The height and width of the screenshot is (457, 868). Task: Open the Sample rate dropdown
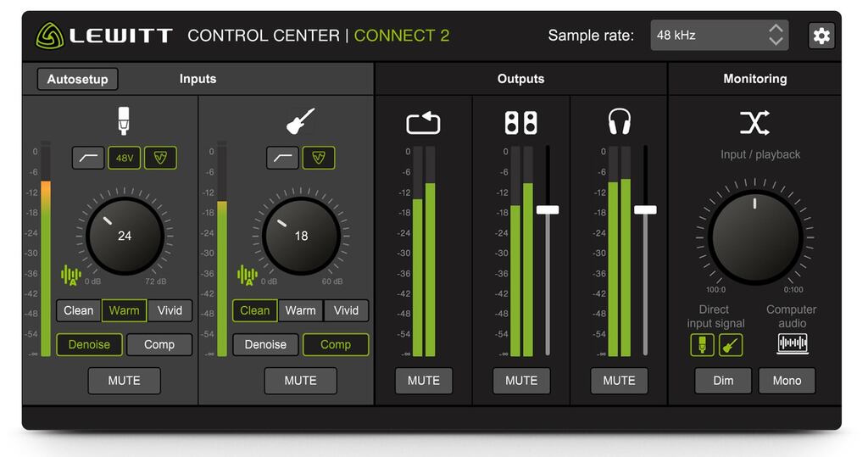point(720,36)
